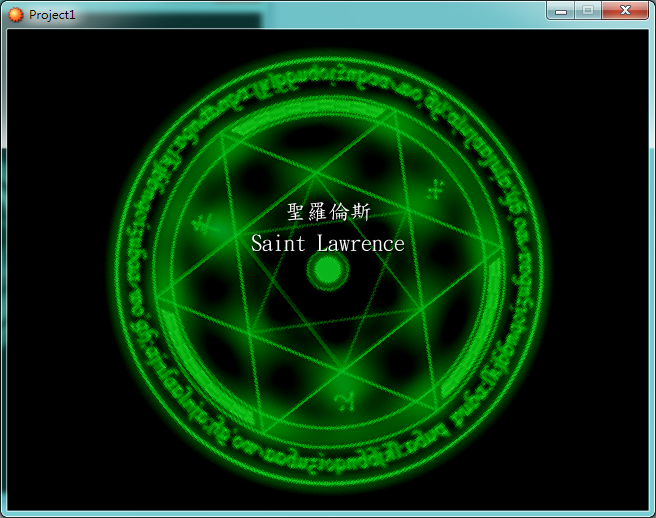
Task: Click the Project1 window title text
Action: tap(52, 15)
